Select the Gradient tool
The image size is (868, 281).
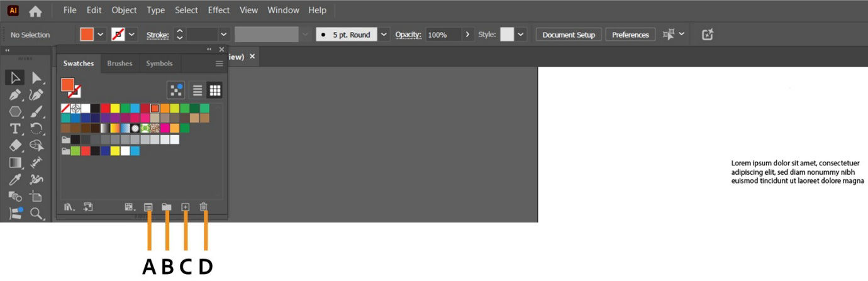[16, 163]
